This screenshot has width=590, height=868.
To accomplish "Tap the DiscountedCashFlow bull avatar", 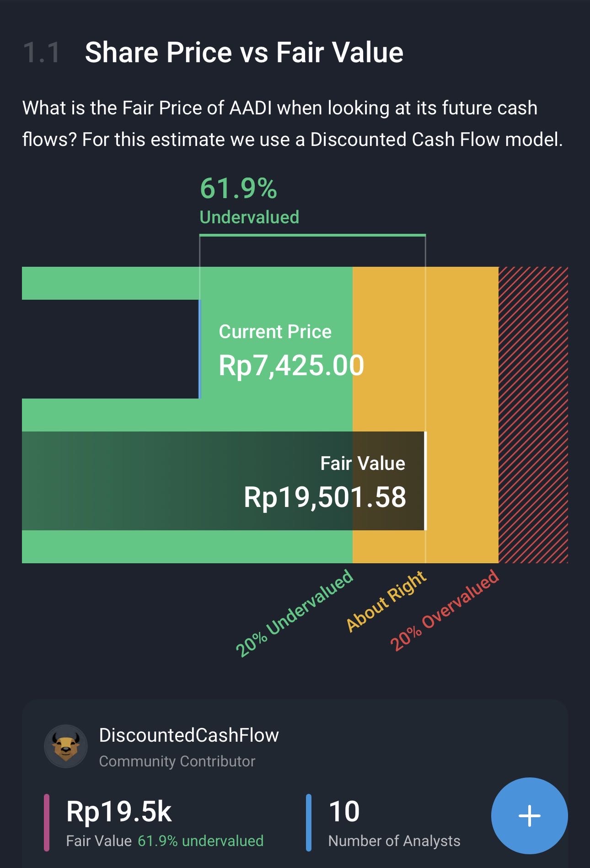I will 66,746.
